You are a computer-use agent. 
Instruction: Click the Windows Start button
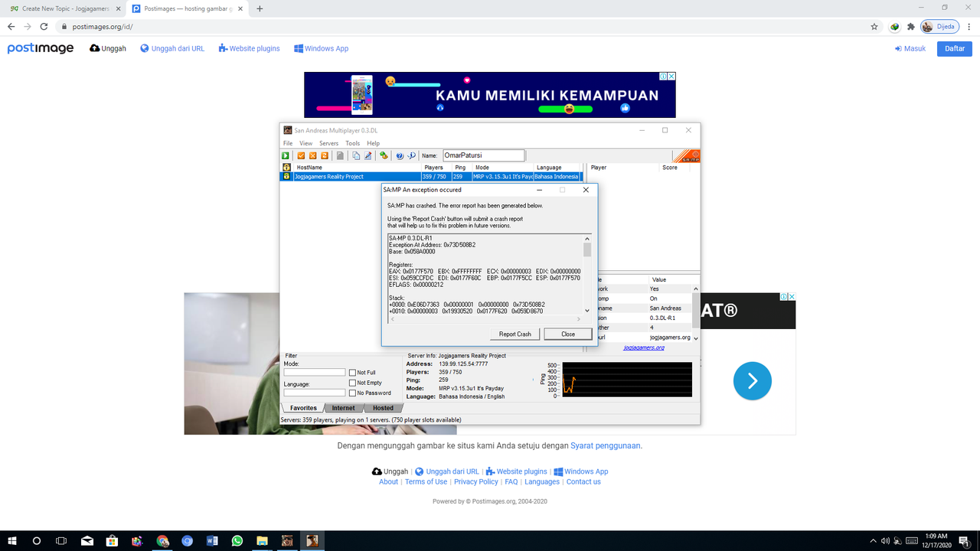pos(11,540)
